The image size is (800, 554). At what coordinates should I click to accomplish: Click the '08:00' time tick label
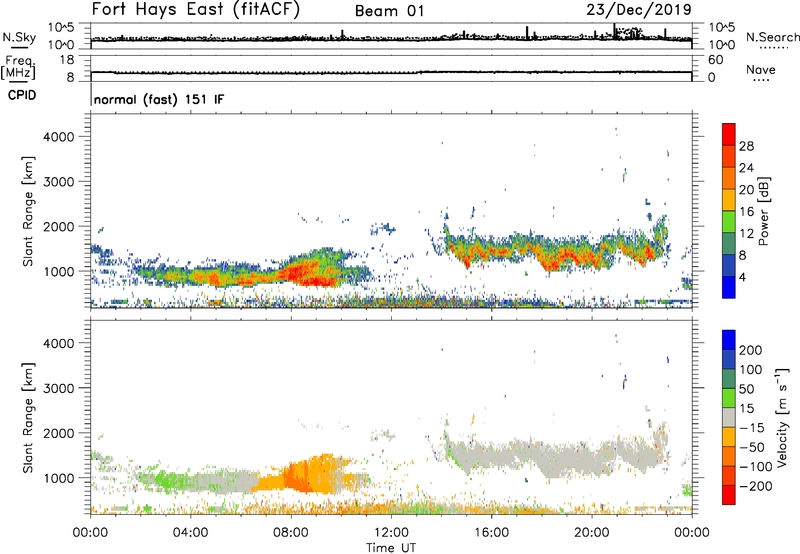[291, 533]
